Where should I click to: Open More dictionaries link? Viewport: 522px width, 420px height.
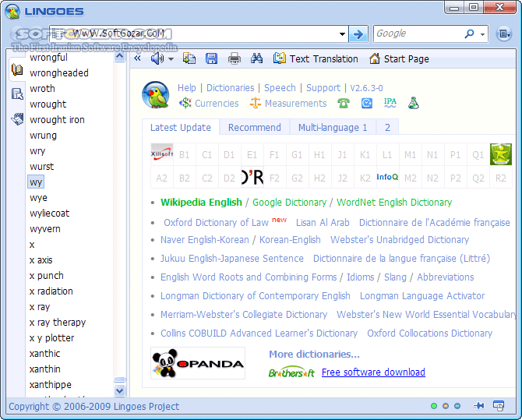(314, 354)
